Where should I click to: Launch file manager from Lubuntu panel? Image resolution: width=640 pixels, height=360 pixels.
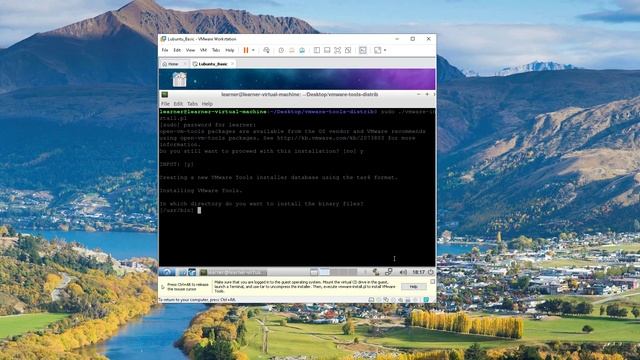tap(183, 272)
